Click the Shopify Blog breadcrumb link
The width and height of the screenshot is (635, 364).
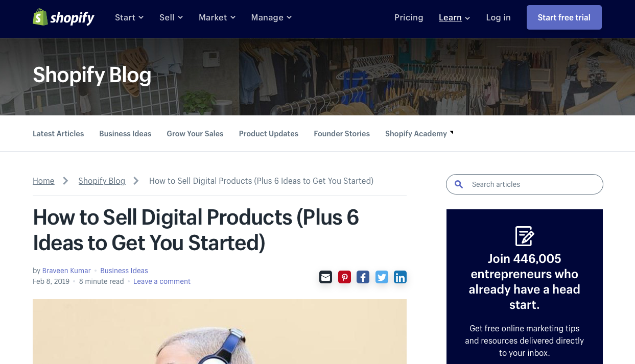(x=102, y=181)
